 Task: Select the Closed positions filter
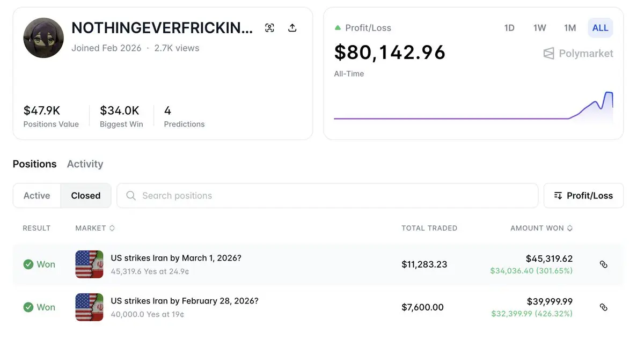click(86, 196)
